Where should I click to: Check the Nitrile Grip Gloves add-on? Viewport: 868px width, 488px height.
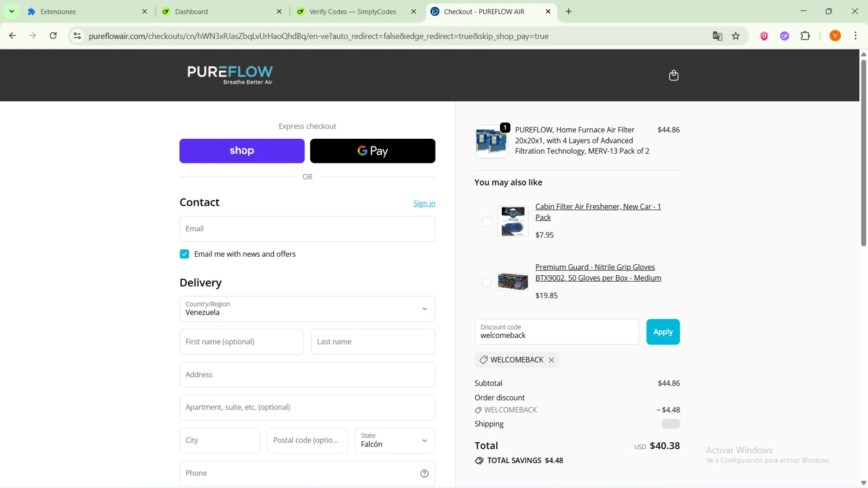pos(487,283)
